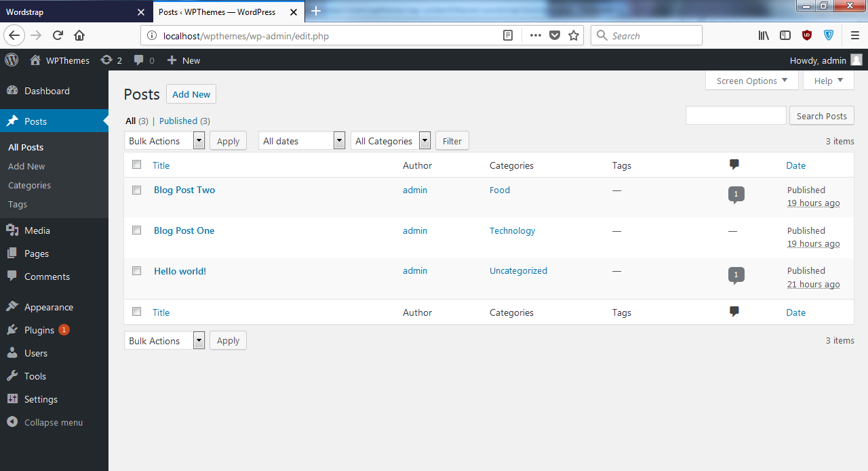Open the Firefox hamburger menu

855,36
